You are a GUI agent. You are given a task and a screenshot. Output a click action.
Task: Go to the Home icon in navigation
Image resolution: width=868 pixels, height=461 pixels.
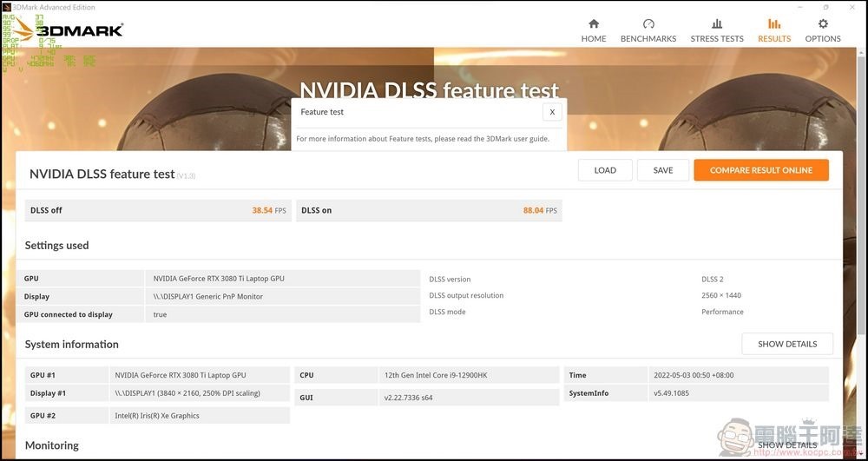click(594, 23)
